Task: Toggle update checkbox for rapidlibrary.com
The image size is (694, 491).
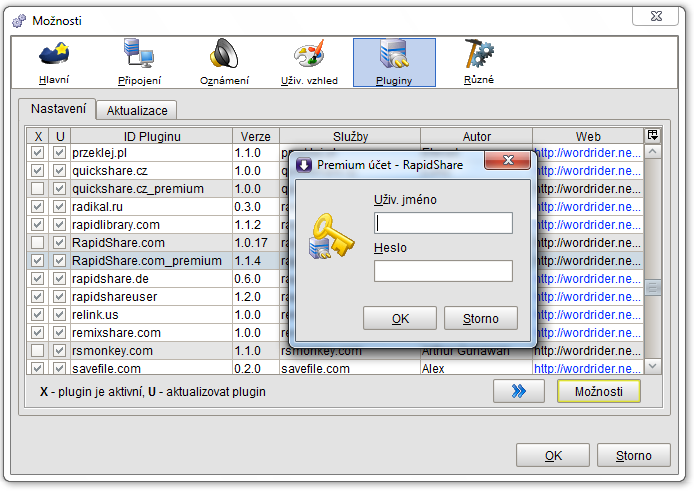Action: pos(59,225)
